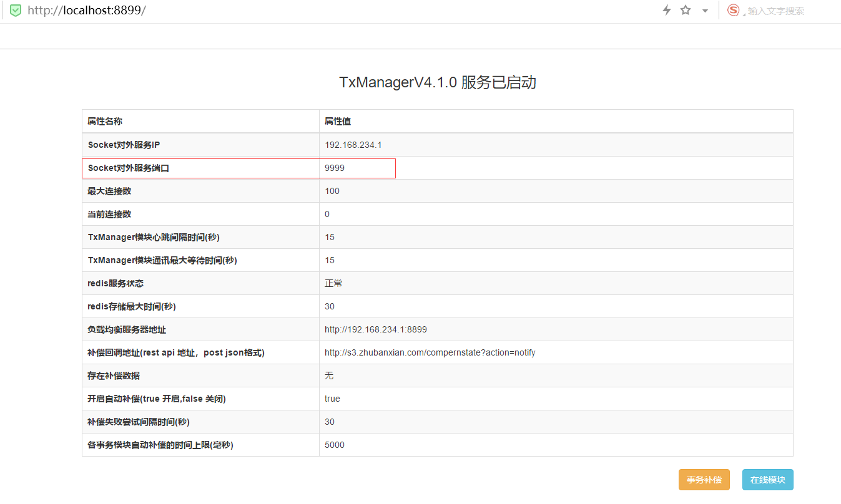Click the green security shield icon
The width and height of the screenshot is (841, 504).
pos(16,11)
